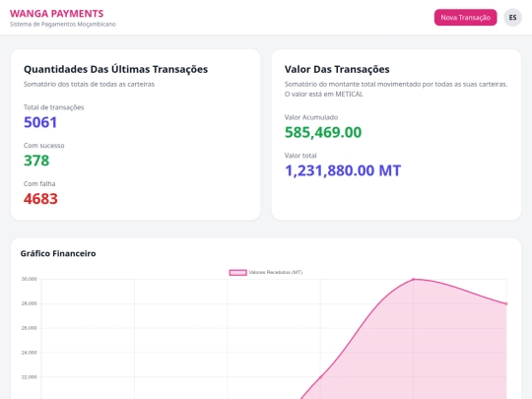Viewport: 532px width, 399px height.
Task: Select the successful count 378
Action: click(x=36, y=161)
